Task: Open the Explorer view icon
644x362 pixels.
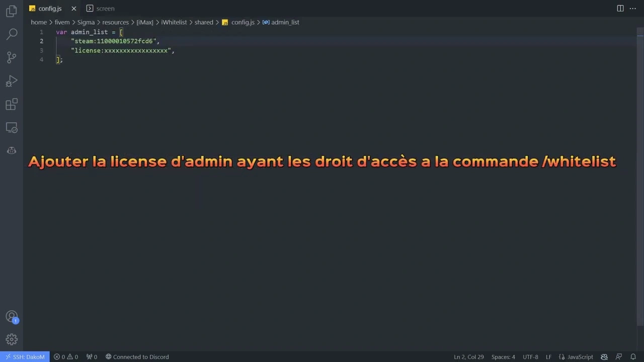Action: pos(11,11)
